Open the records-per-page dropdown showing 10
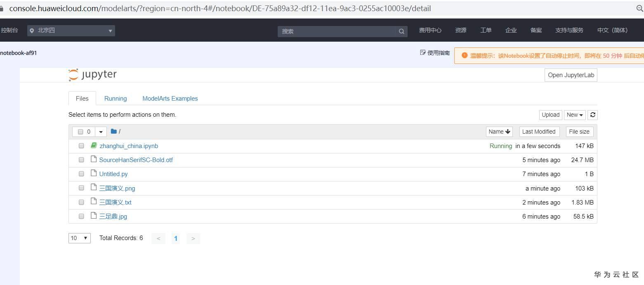 [x=79, y=238]
